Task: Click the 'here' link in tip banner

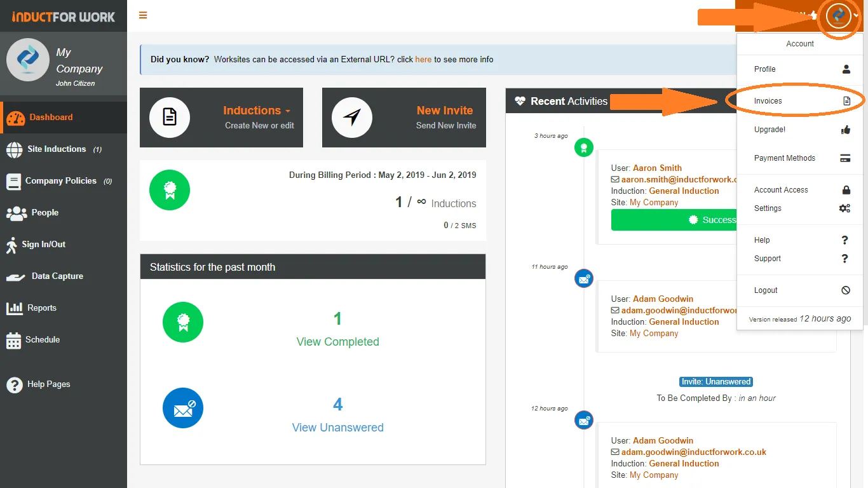Action: pos(423,60)
